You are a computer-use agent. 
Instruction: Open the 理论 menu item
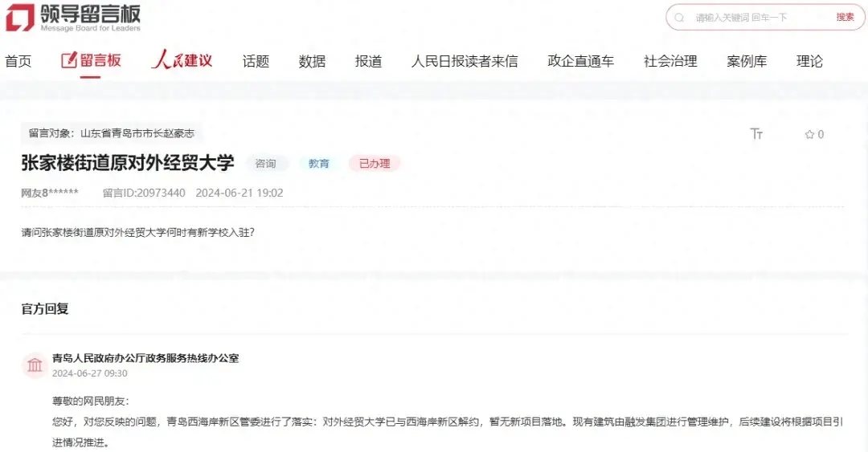point(809,61)
